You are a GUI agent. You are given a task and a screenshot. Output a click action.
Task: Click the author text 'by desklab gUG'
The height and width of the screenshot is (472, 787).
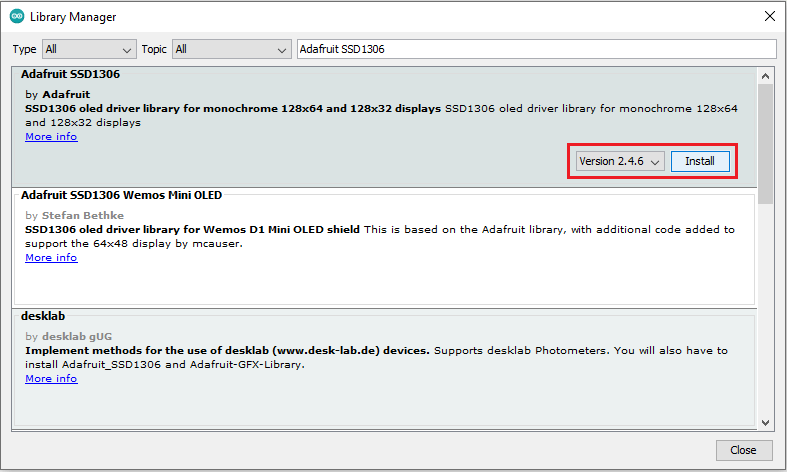[69, 336]
